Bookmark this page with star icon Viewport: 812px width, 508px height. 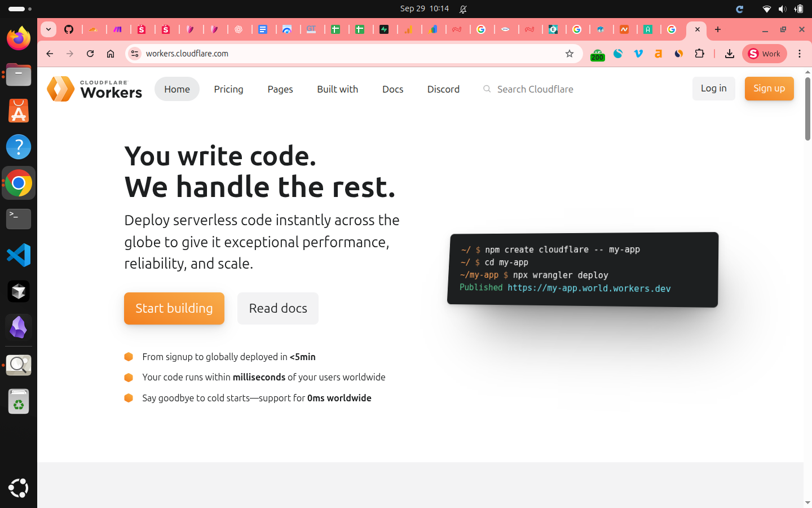click(570, 54)
